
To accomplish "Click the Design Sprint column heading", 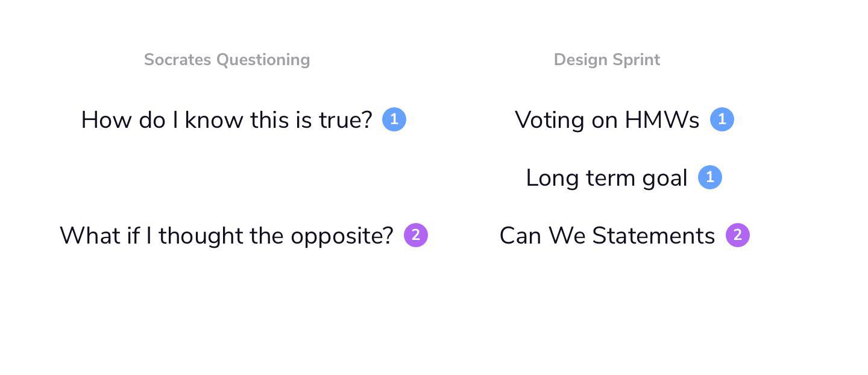I will click(607, 60).
